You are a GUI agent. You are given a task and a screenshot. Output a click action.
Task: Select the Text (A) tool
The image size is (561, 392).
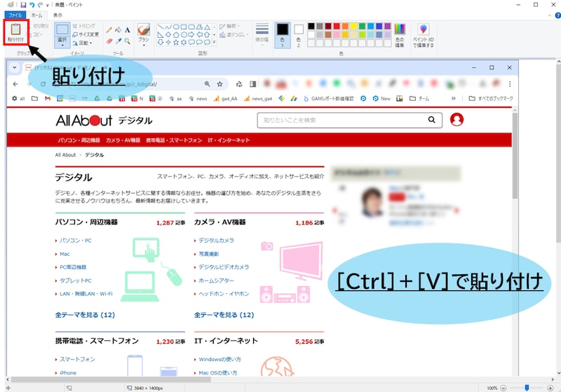(127, 30)
